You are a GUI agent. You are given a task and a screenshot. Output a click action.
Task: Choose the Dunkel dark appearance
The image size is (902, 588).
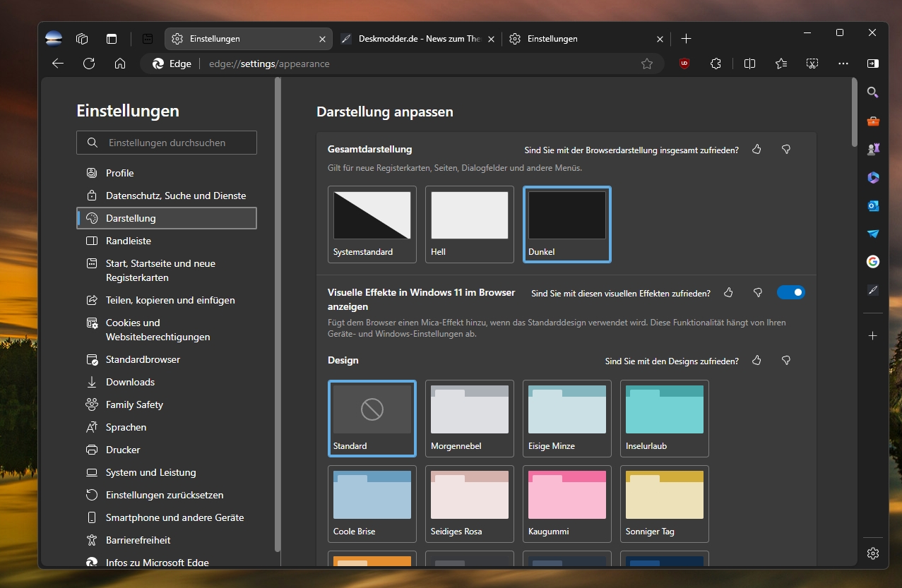567,224
